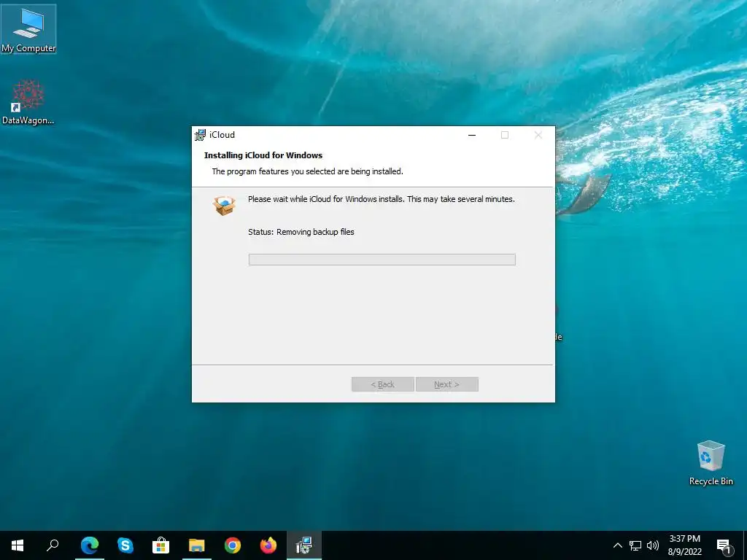
Task: Open the volume speaker tray icon
Action: [653, 545]
